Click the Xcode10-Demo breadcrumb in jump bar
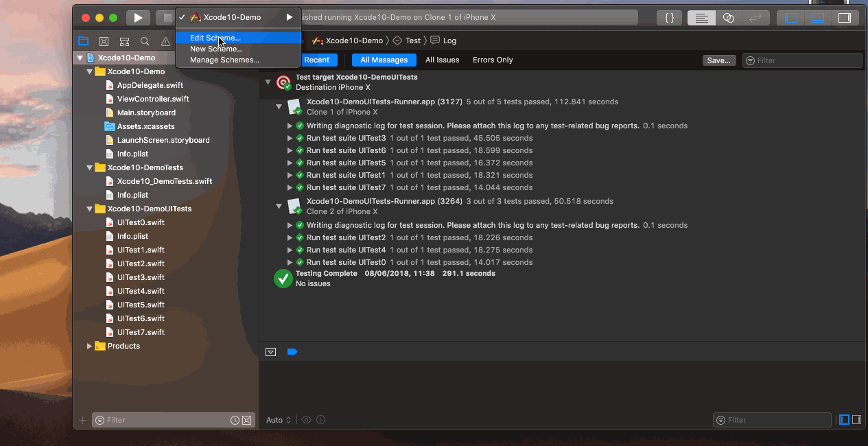The width and height of the screenshot is (868, 446). tap(348, 40)
